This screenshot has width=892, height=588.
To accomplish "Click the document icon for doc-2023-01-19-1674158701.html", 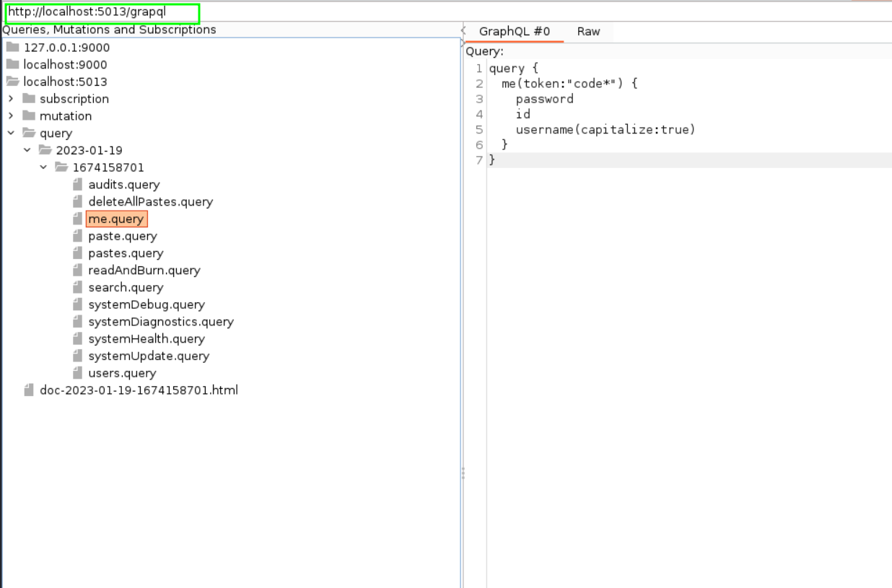I will pos(29,390).
